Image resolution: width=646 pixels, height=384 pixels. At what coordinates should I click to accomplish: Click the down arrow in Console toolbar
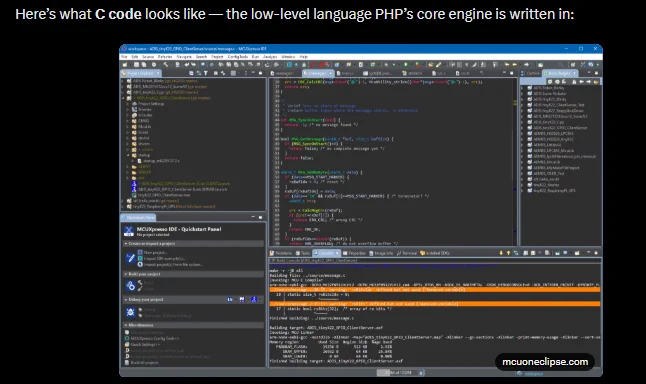click(x=501, y=253)
